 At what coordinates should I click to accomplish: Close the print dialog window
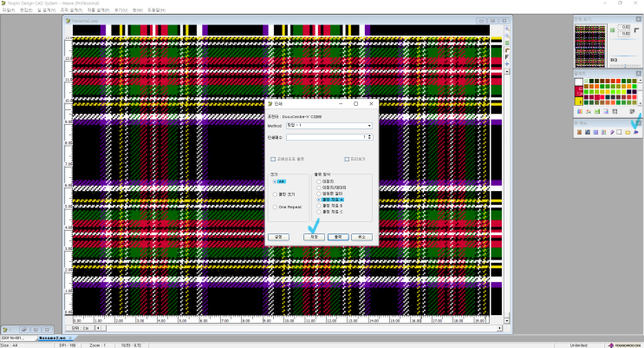point(371,103)
